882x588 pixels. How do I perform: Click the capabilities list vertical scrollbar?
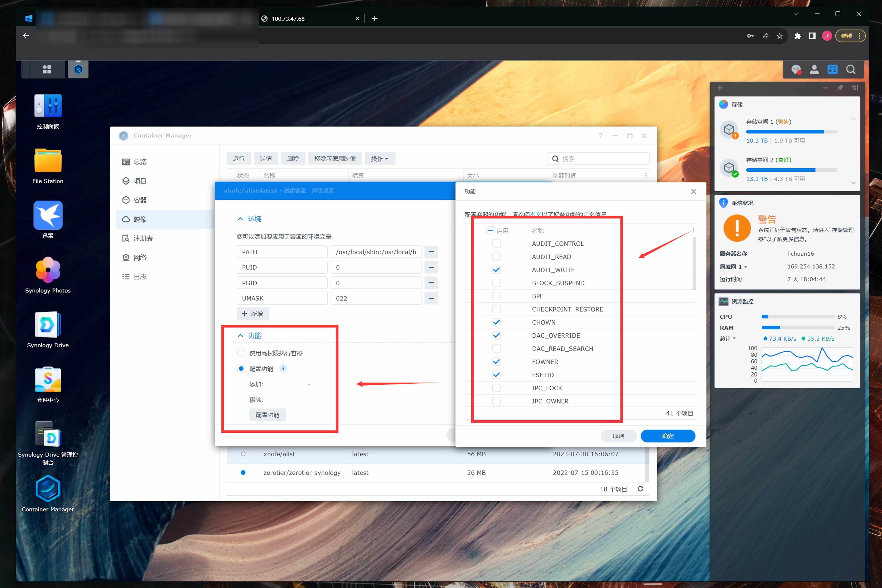[694, 264]
